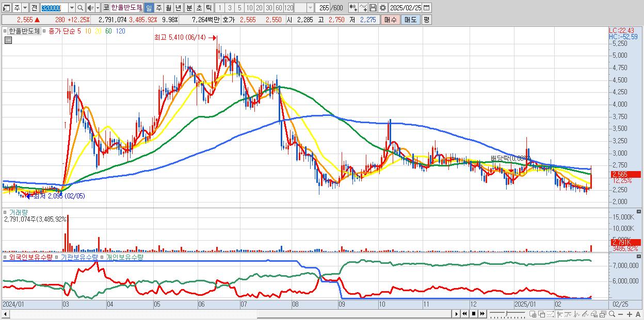Save chart settings with floppy disk icon
This screenshot has height=320, width=644.
tap(373, 8)
